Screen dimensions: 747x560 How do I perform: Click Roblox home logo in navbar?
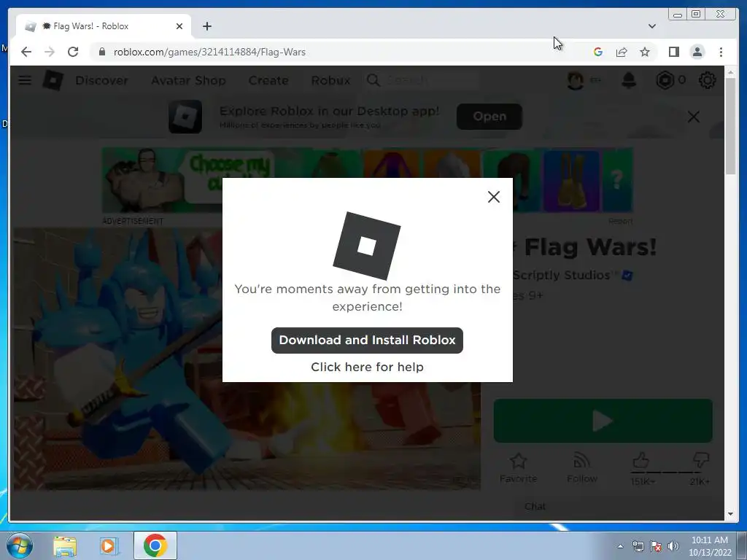pyautogui.click(x=53, y=80)
